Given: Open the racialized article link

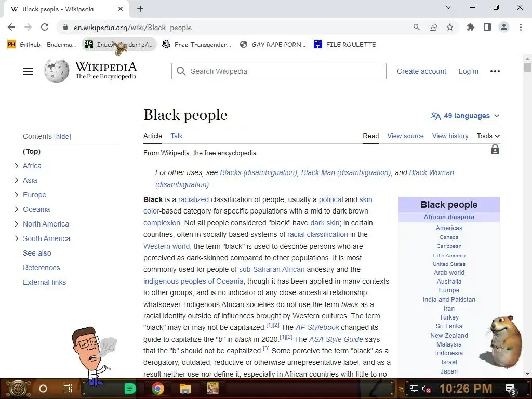Looking at the screenshot, I should [193, 199].
